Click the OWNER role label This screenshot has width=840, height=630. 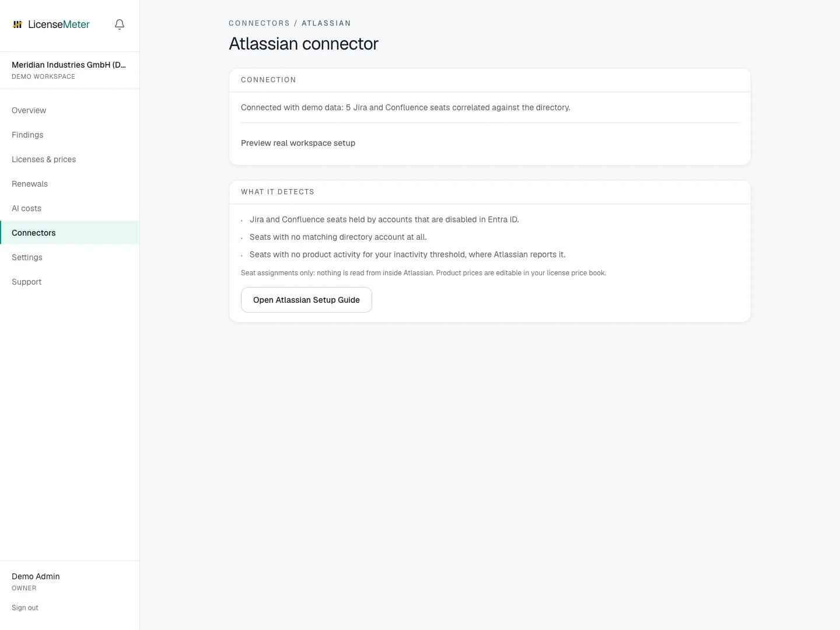(24, 588)
